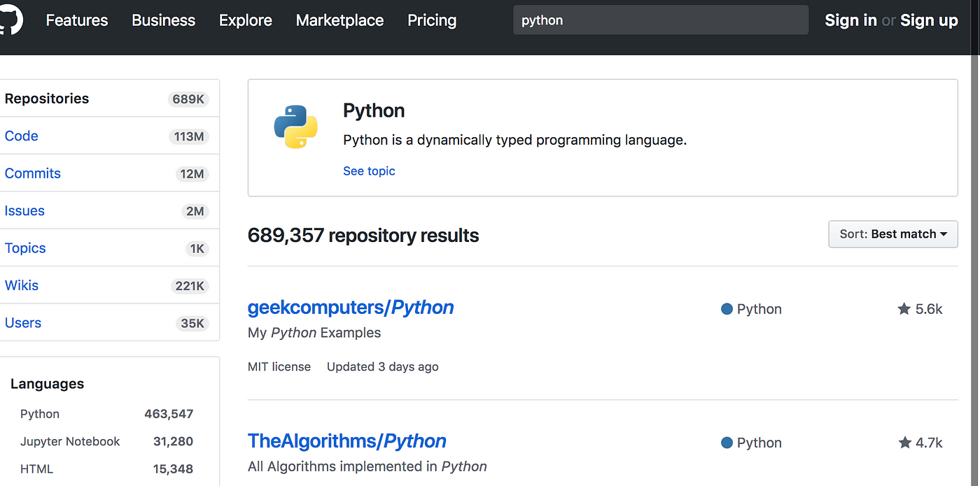Click the 2M issues count badge
This screenshot has height=486, width=980.
pyautogui.click(x=195, y=211)
